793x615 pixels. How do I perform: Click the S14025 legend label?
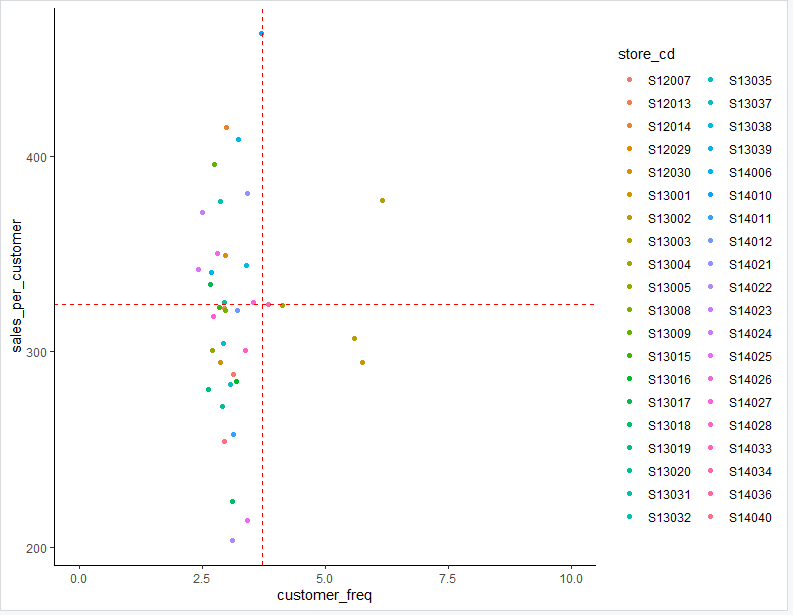[x=750, y=357]
